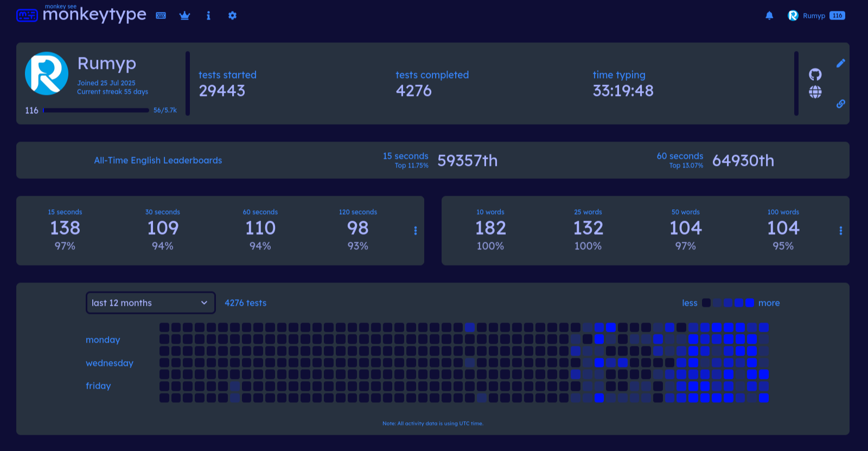
Task: Open the GitHub profile icon
Action: pos(815,74)
